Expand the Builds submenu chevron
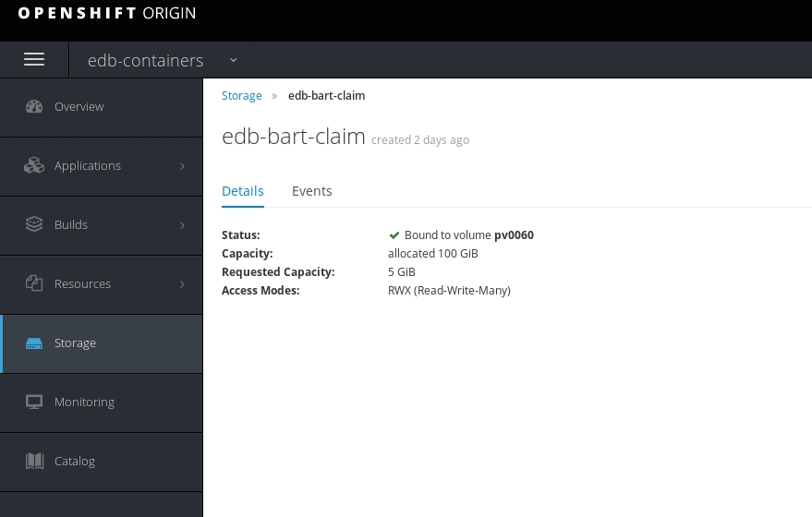This screenshot has width=812, height=517. [x=182, y=225]
